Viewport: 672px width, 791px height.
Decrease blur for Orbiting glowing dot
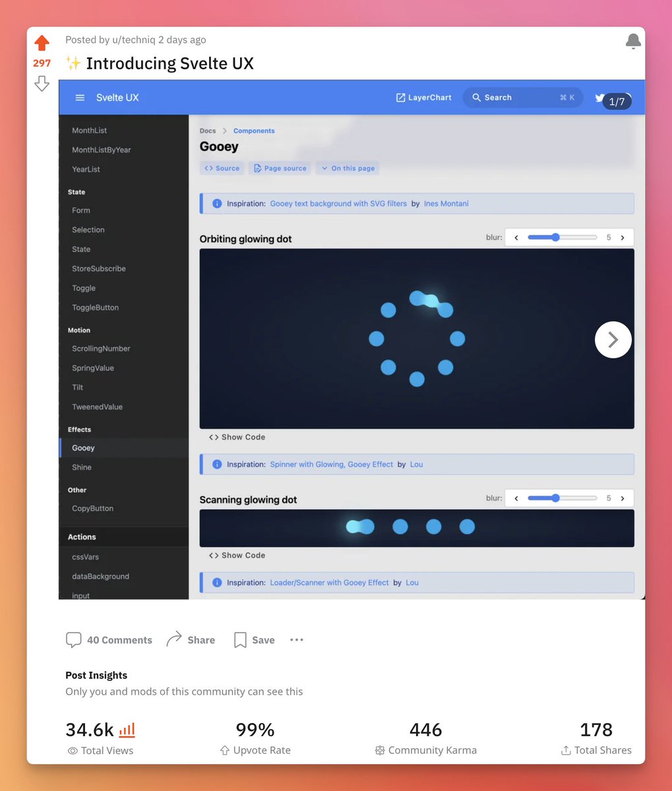click(x=516, y=237)
